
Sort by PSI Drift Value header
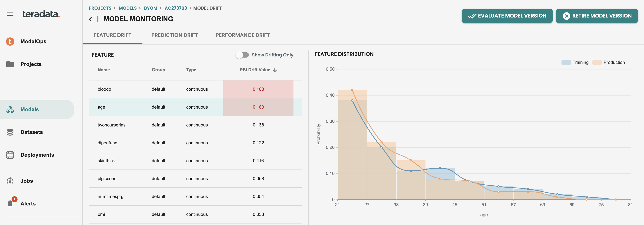point(255,70)
